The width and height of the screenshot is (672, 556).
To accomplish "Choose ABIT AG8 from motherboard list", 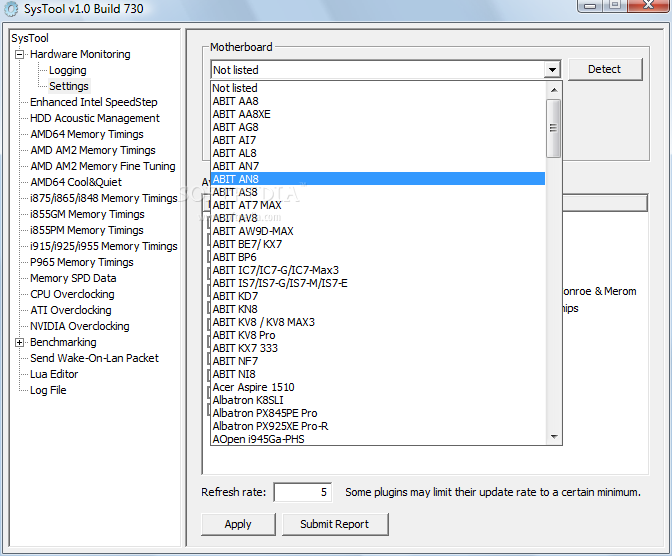I will pyautogui.click(x=378, y=127).
